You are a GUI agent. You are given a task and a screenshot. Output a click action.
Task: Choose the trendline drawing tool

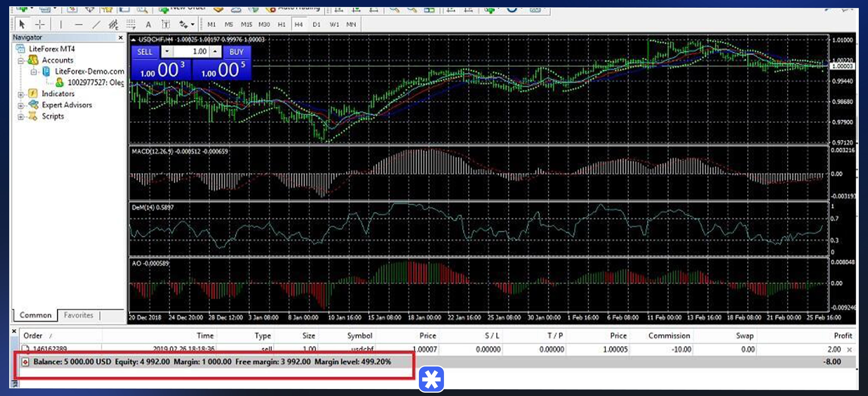coord(96,25)
